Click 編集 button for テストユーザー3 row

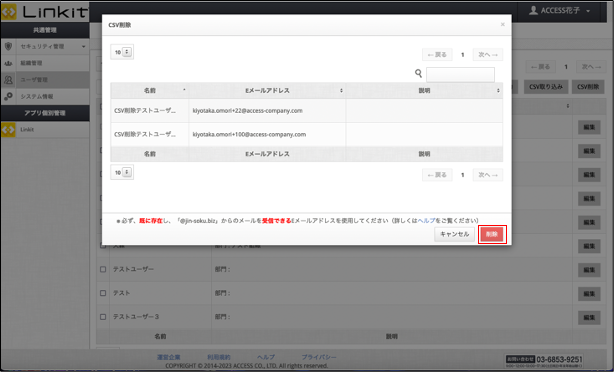589,318
